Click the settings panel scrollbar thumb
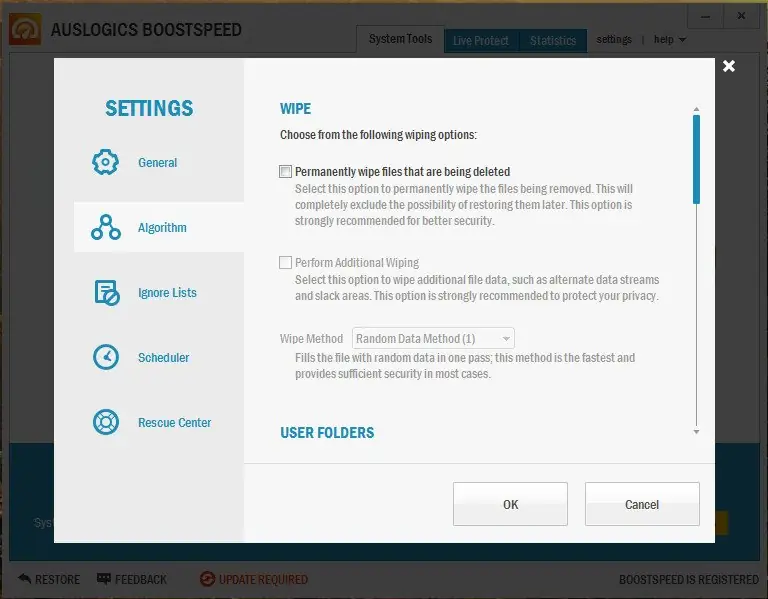Viewport: 768px width, 599px height. pos(696,159)
